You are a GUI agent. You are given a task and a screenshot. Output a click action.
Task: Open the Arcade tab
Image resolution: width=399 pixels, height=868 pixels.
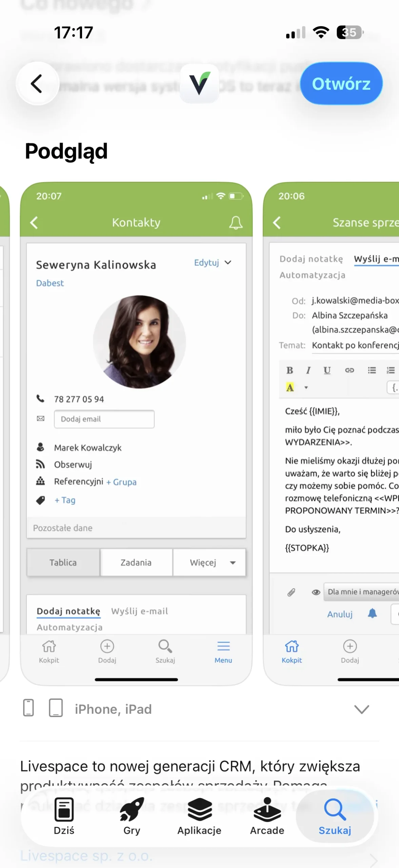[267, 817]
